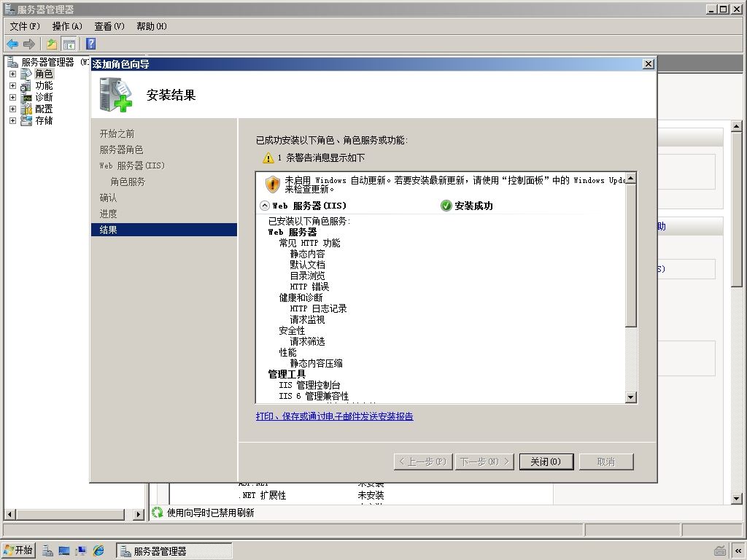Viewport: 747px width, 560px height.
Task: Click the results list scroll-up arrow
Action: tap(631, 178)
